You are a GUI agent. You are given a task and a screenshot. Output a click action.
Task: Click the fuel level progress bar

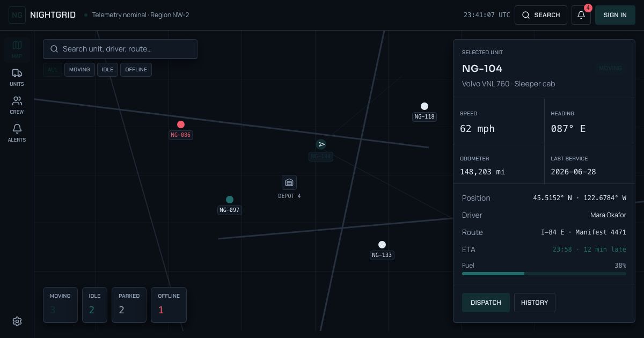(x=544, y=274)
